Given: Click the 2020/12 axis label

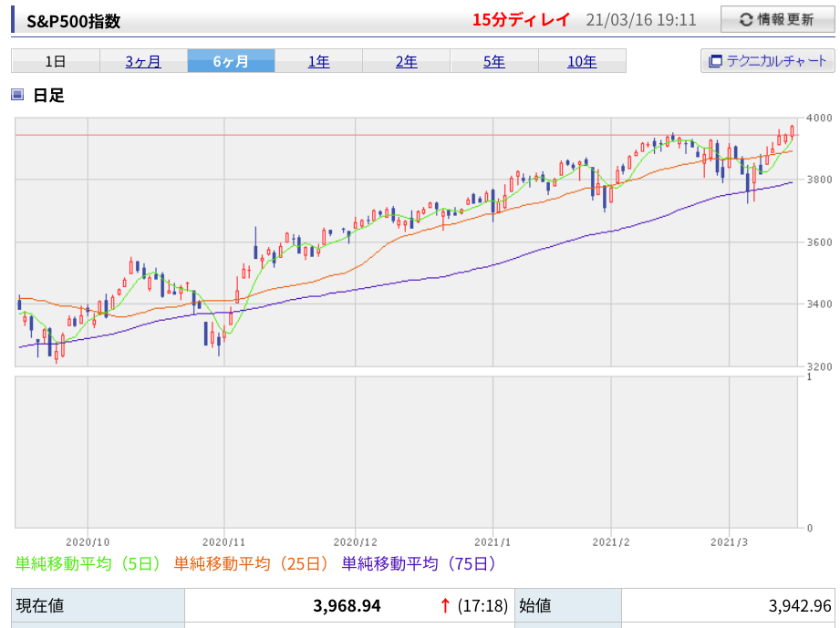Looking at the screenshot, I should 355,541.
